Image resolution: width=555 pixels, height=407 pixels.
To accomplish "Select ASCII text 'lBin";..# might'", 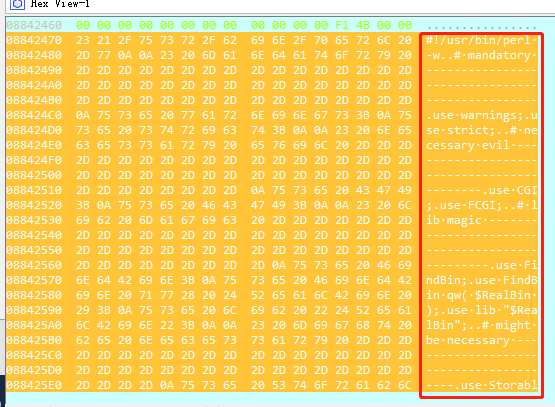I will tap(478, 325).
